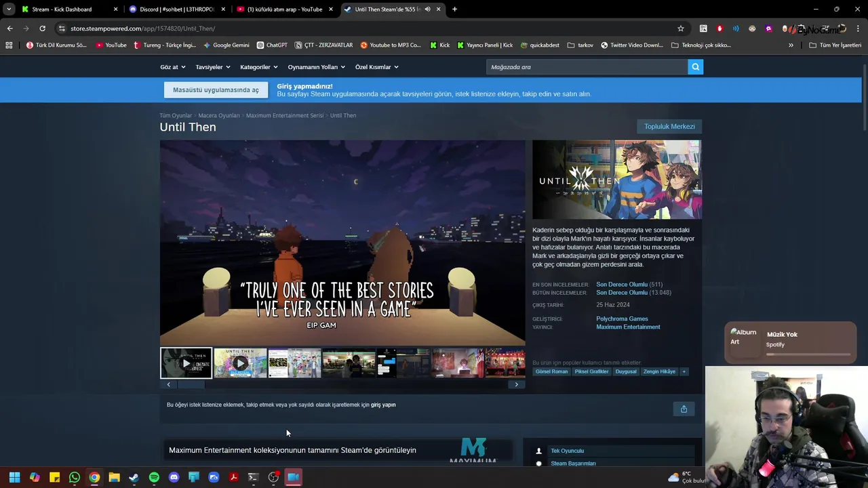Open the Windows Start menu
868x488 pixels.
point(14,477)
